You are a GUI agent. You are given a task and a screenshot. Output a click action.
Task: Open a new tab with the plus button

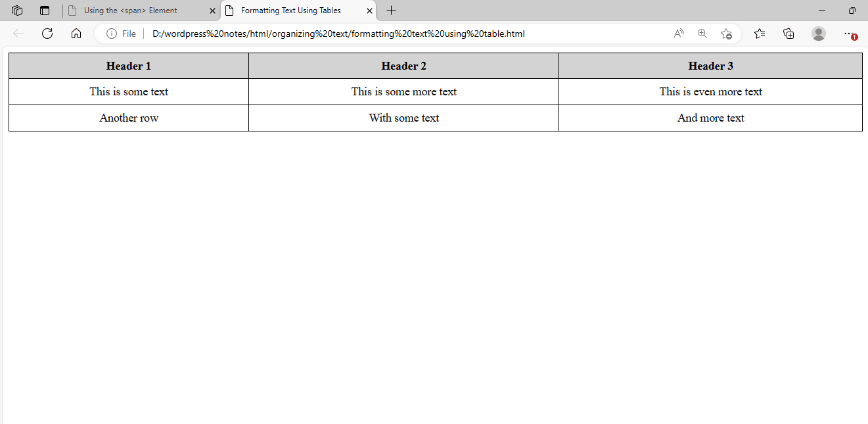pyautogui.click(x=392, y=11)
